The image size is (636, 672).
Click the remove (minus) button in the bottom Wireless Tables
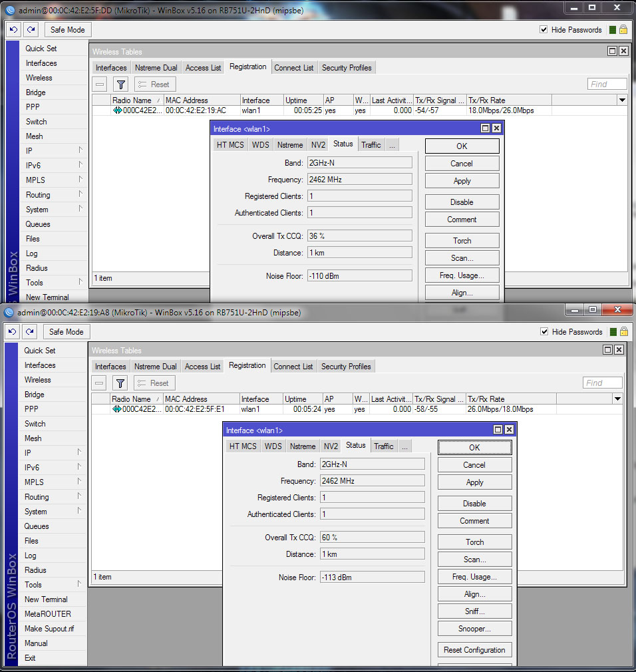[x=99, y=383]
